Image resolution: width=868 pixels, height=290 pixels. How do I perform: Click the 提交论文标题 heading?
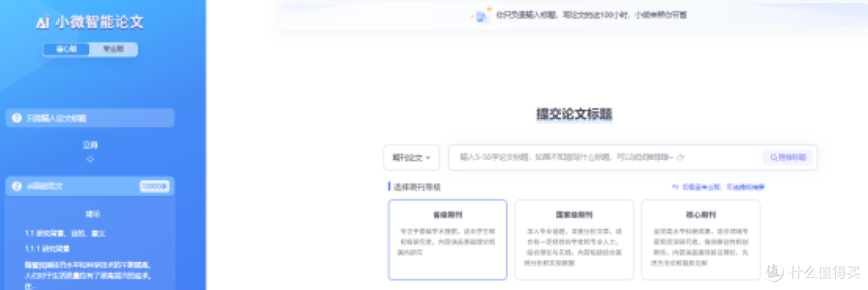574,114
